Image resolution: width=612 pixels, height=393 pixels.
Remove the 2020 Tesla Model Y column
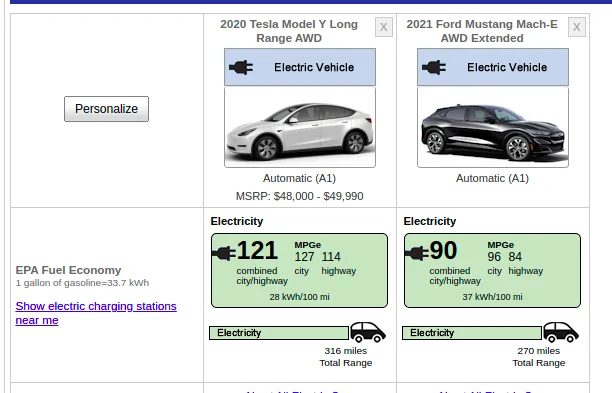pos(384,27)
